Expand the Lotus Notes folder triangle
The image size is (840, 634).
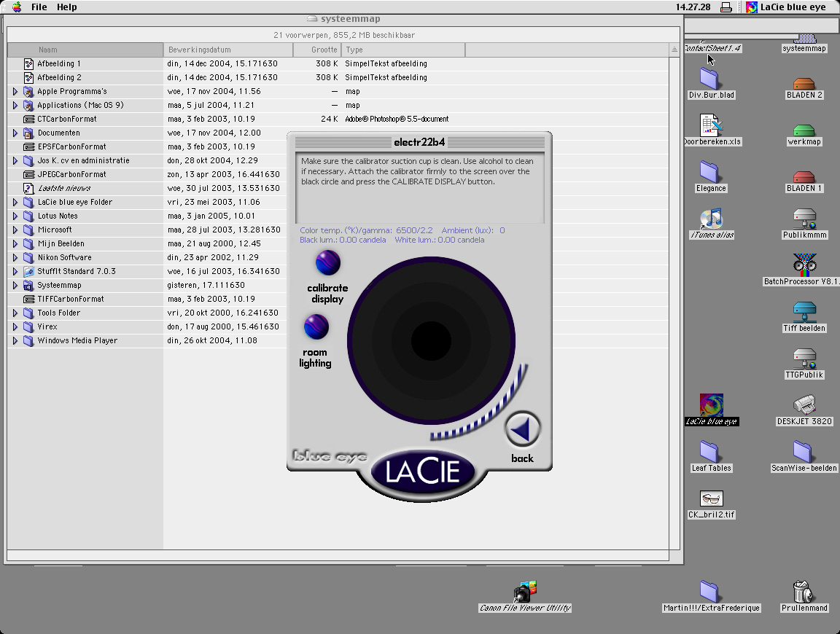pos(15,216)
